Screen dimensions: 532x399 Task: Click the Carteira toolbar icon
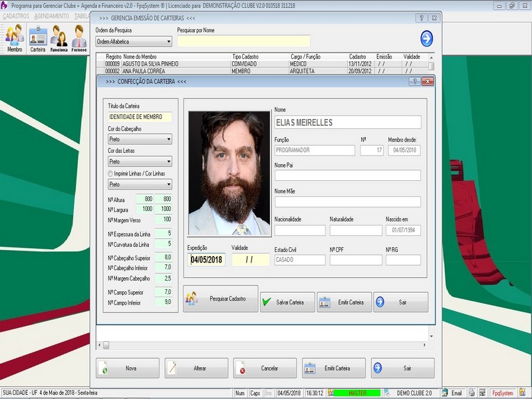(x=38, y=38)
